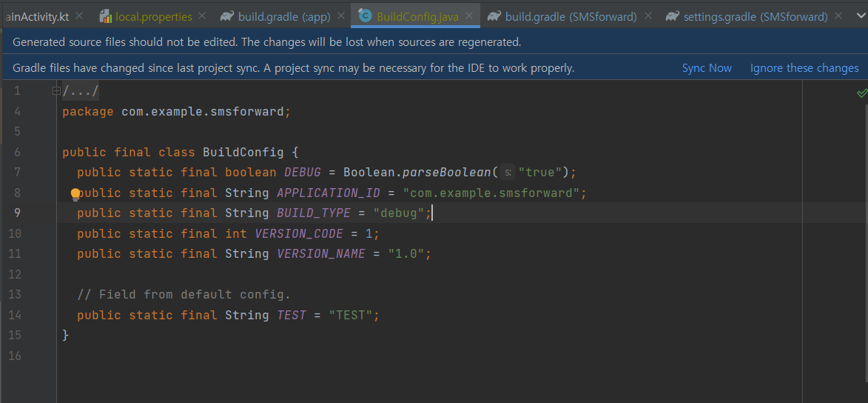This screenshot has width=868, height=403.
Task: Click the Sync Now link
Action: coord(707,68)
